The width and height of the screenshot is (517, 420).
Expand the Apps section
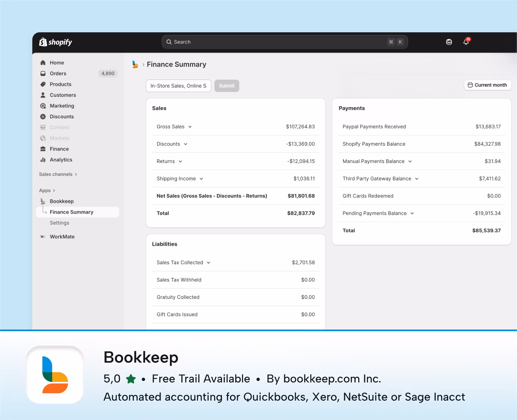(47, 190)
